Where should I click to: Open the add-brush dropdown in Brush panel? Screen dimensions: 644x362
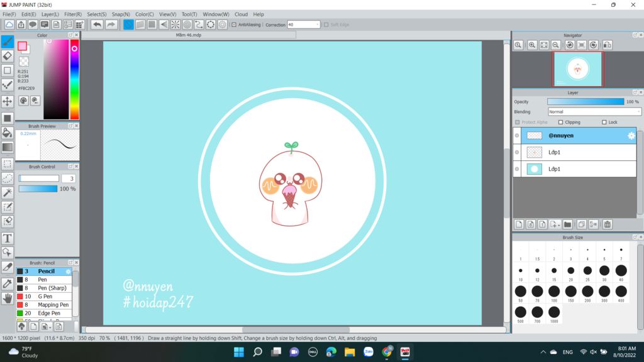(50, 327)
